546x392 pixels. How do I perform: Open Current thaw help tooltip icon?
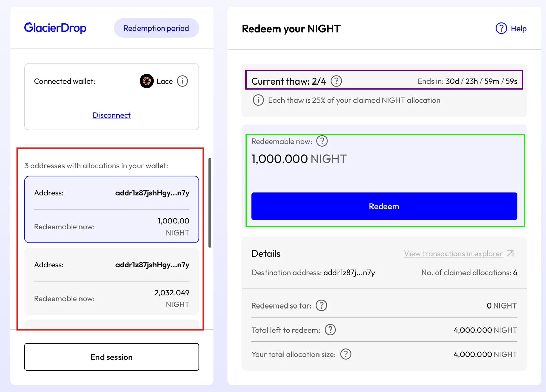[x=336, y=81]
